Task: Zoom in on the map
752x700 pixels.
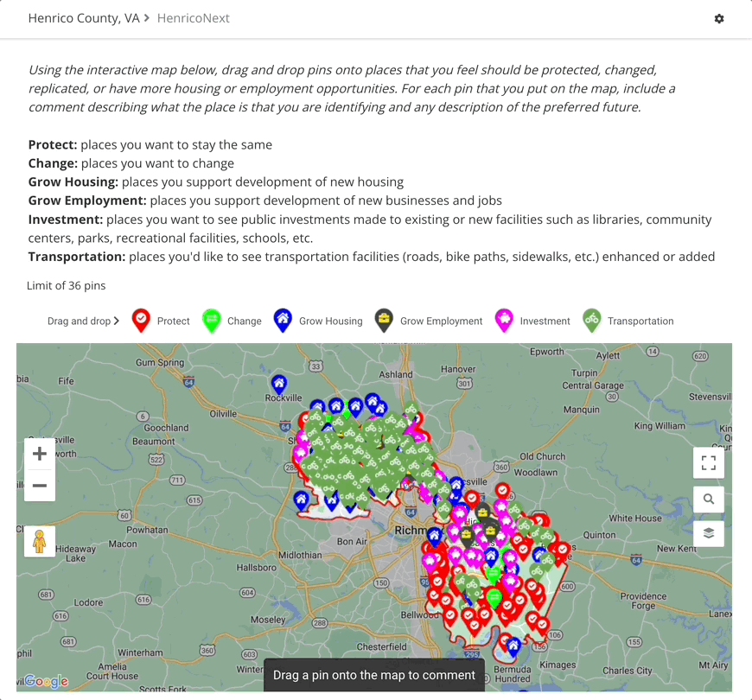Action: [x=40, y=454]
